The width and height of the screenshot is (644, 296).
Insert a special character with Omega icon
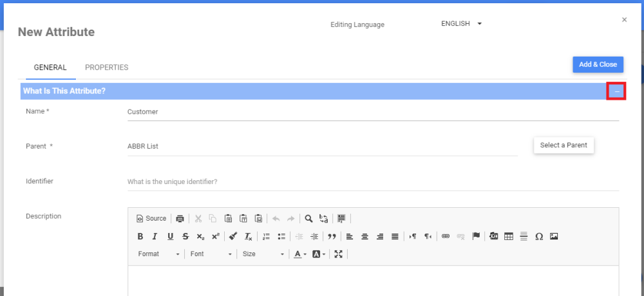[x=539, y=236]
